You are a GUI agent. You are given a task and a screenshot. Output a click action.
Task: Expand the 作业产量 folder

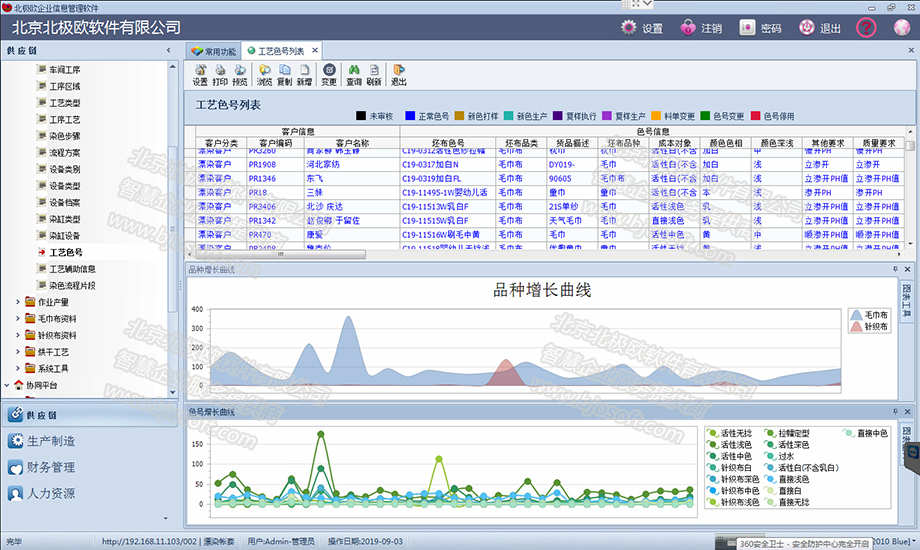[x=18, y=302]
